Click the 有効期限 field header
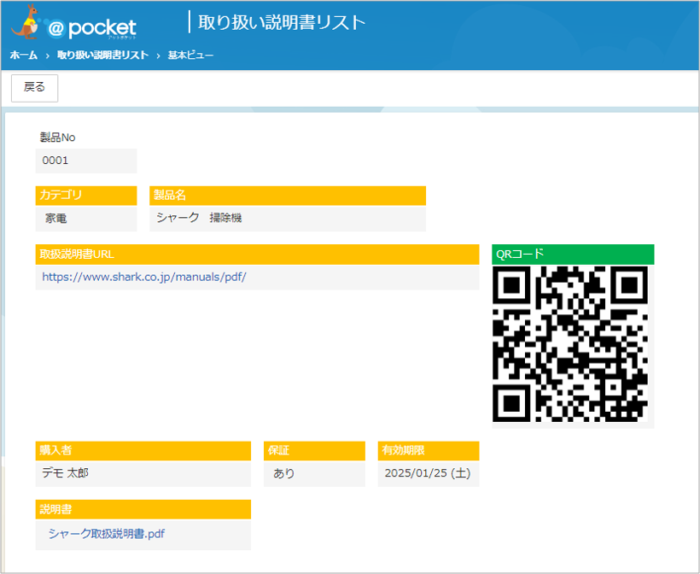 429,451
